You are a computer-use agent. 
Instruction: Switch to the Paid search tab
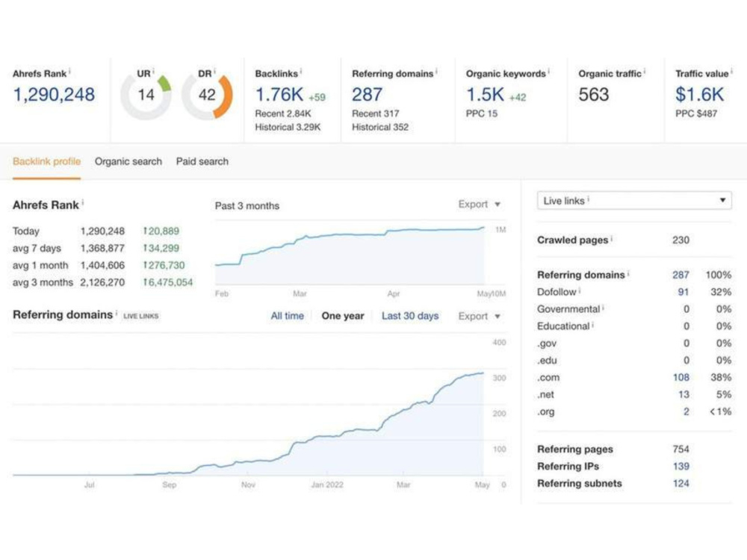pyautogui.click(x=202, y=161)
